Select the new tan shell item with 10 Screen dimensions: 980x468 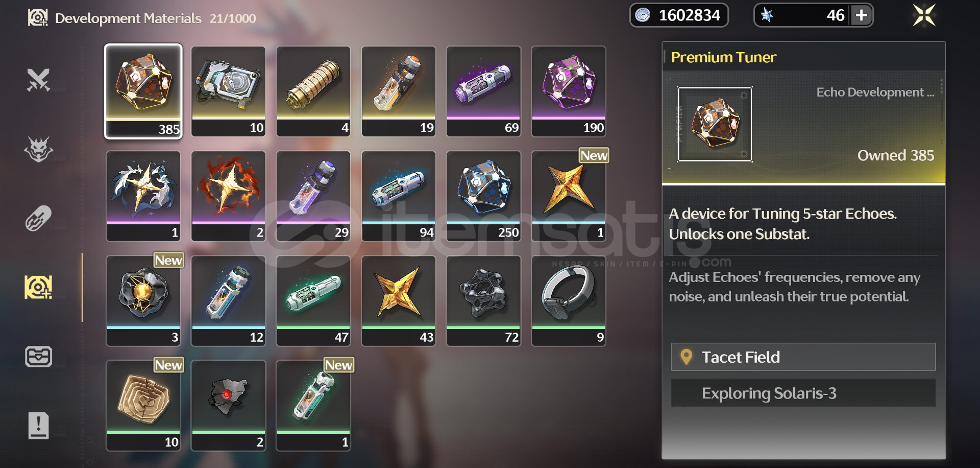(143, 406)
